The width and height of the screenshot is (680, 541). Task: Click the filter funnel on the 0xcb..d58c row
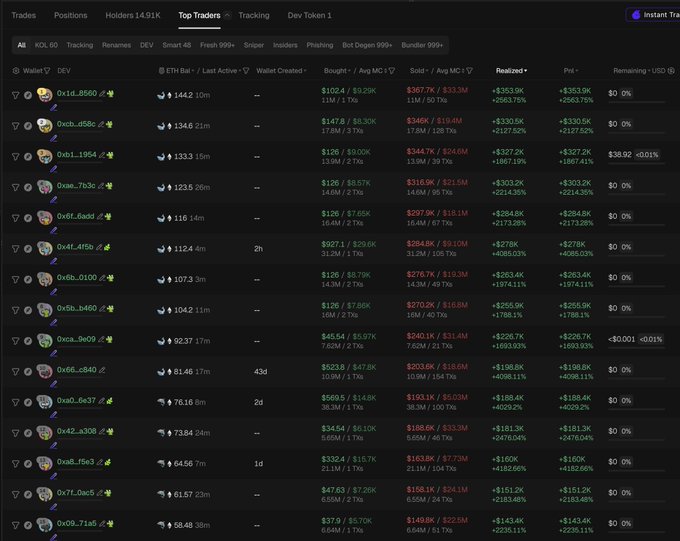[x=16, y=126]
